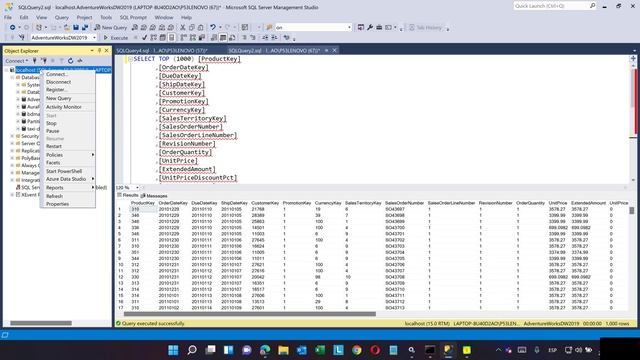The height and width of the screenshot is (360, 640).
Task: Click the Display Estimated Execution Plan icon
Action: [x=153, y=38]
